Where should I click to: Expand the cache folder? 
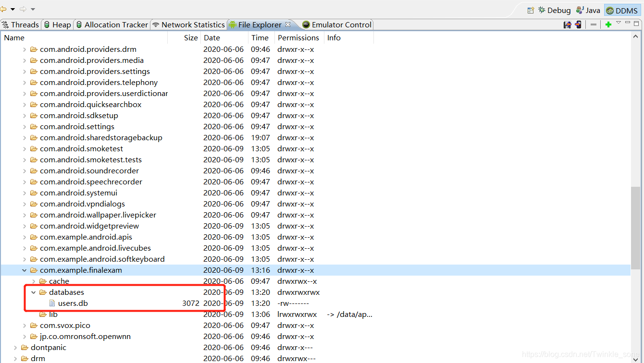point(34,281)
